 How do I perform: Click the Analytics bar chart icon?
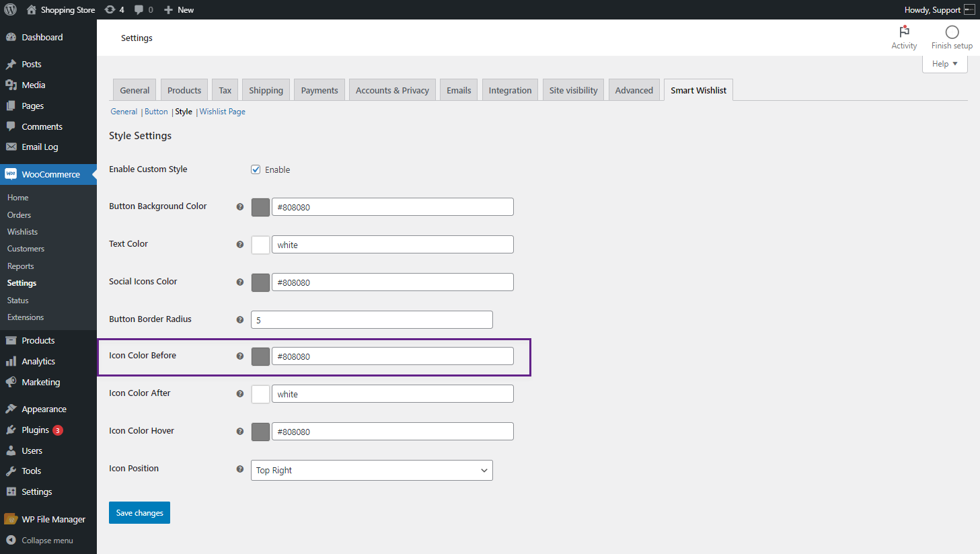click(x=11, y=361)
